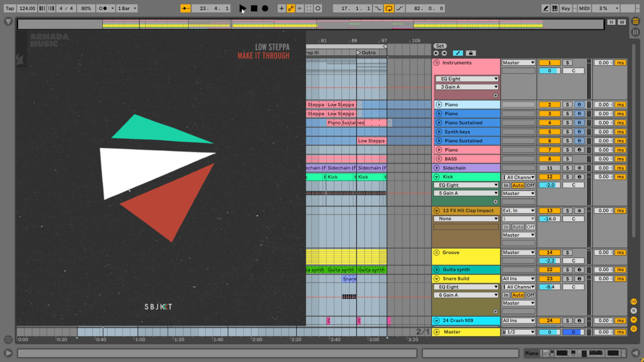Click the Stop transport button
644x362 pixels.
254,9
